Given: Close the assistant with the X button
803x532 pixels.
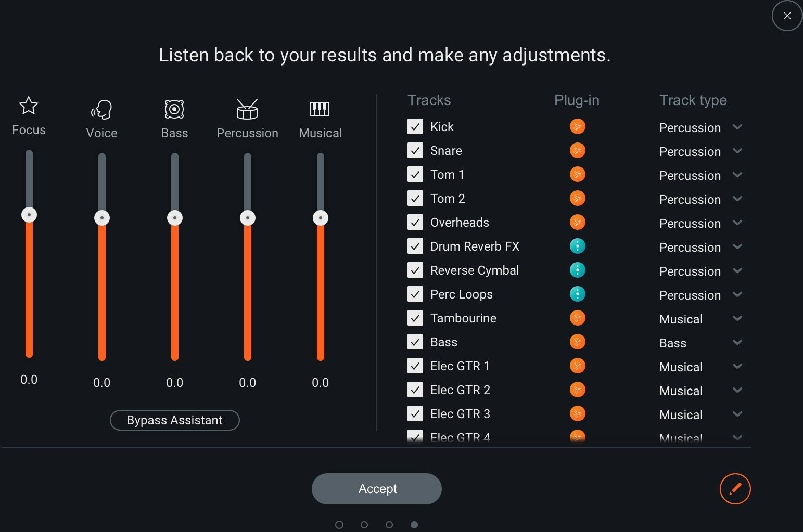Looking at the screenshot, I should [x=787, y=16].
